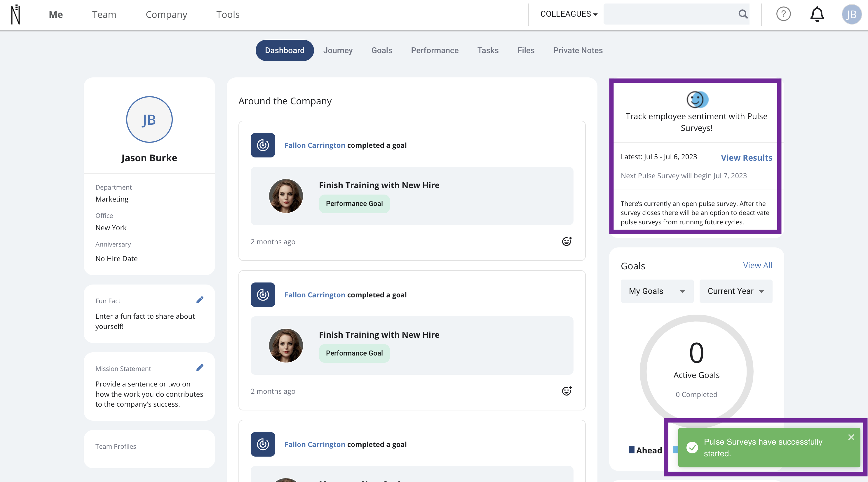Click the 0 Completed goals text
The width and height of the screenshot is (868, 482).
(x=696, y=394)
